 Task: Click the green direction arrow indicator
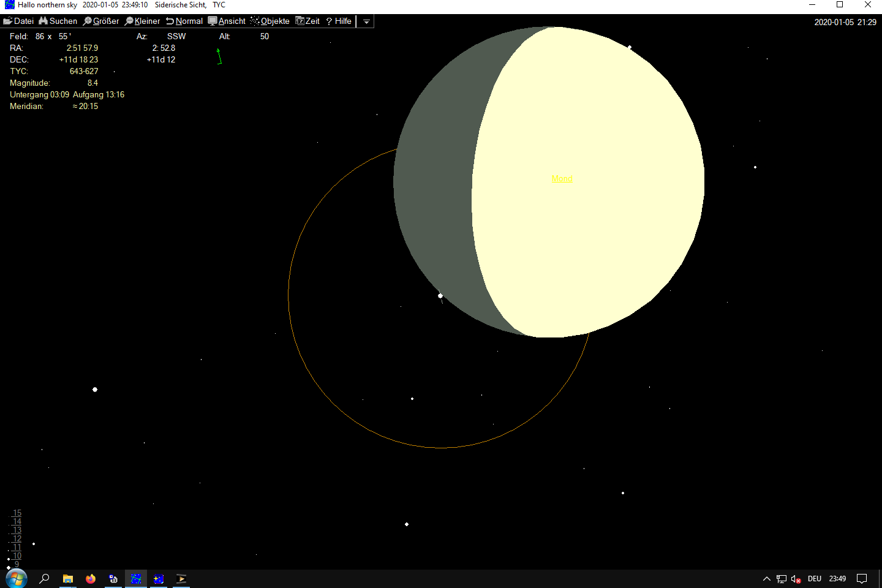(219, 56)
